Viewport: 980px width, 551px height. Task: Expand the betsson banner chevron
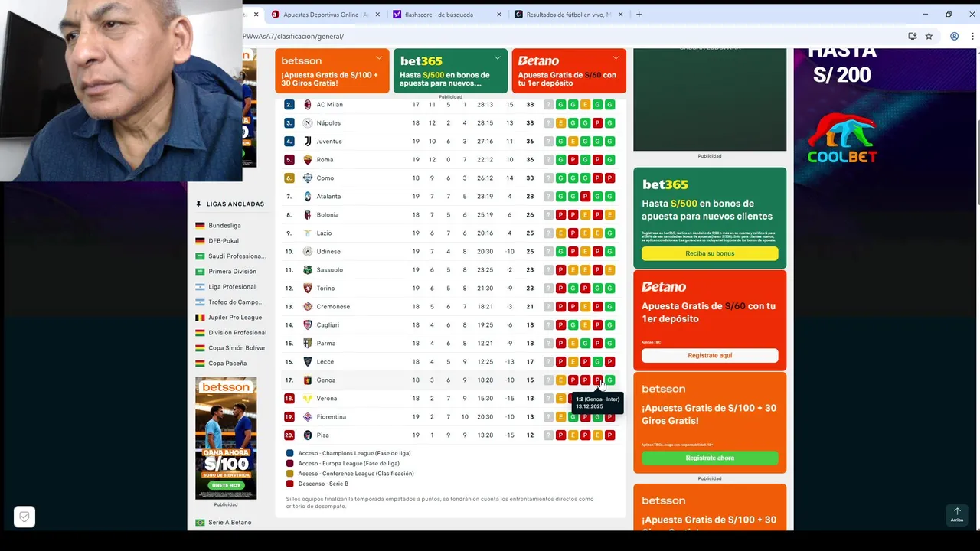[379, 58]
